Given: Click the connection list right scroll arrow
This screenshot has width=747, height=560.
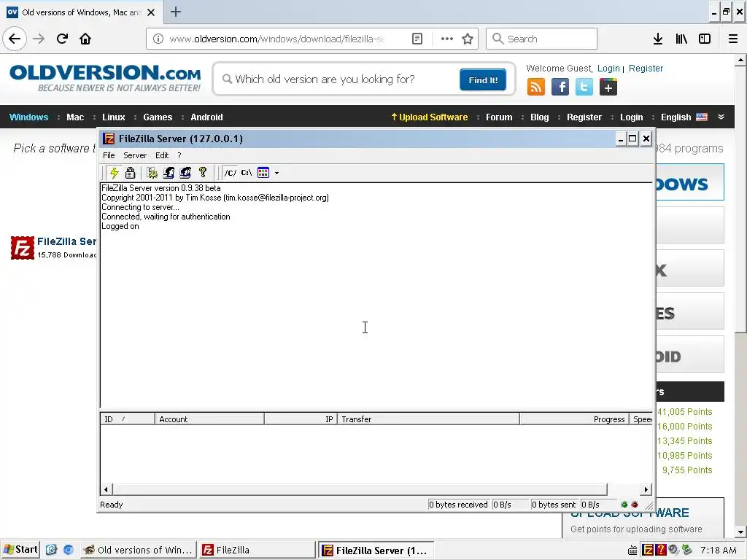Looking at the screenshot, I should click(646, 489).
